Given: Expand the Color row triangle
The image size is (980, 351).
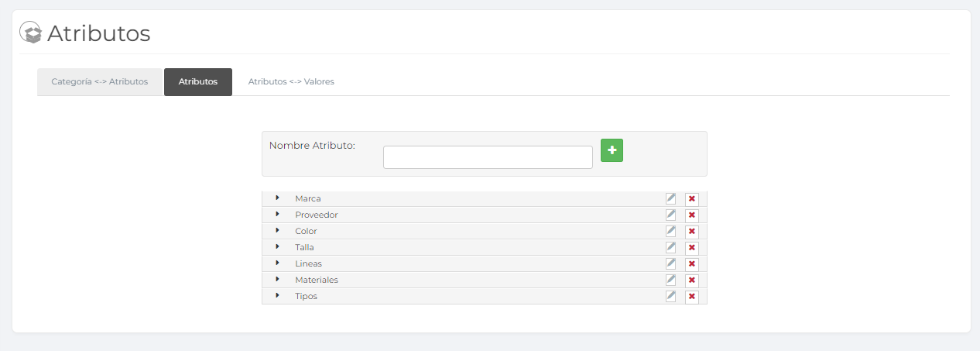Looking at the screenshot, I should click(x=277, y=230).
